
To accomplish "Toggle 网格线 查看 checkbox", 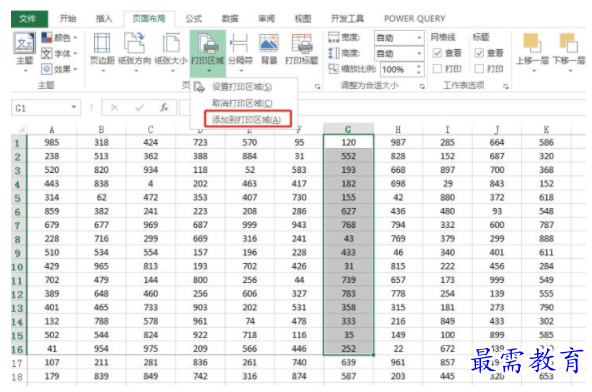I will point(437,53).
